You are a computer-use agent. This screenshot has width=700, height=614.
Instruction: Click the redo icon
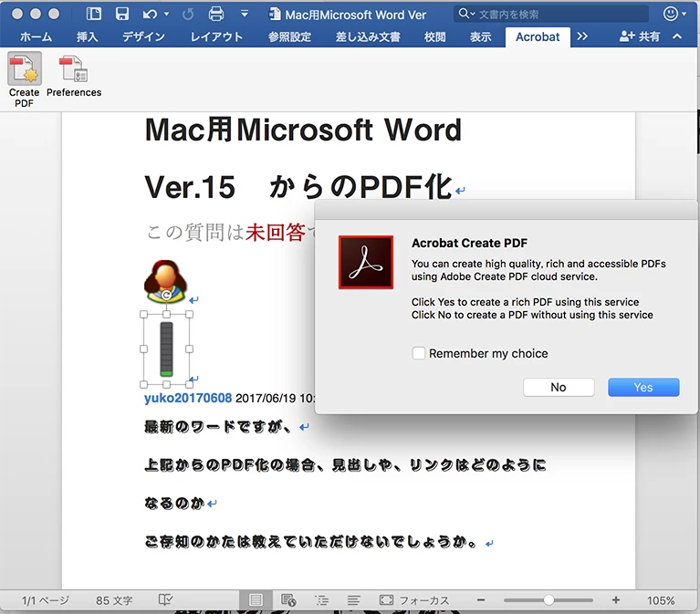click(x=188, y=15)
